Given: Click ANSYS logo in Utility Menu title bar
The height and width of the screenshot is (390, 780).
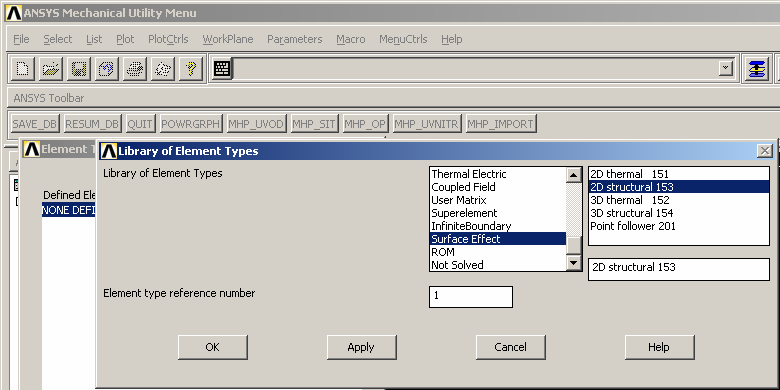Looking at the screenshot, I should 14,13.
